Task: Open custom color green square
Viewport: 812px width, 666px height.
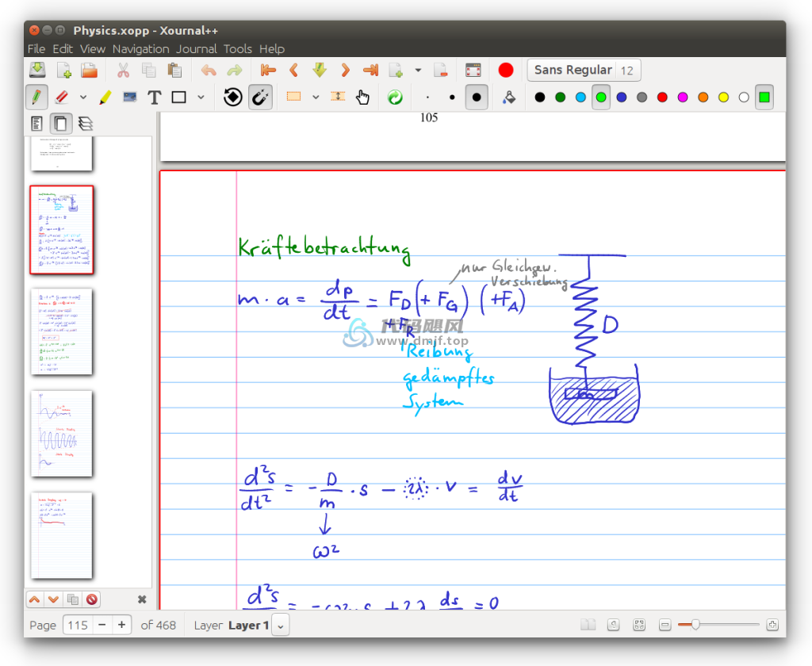Action: coord(764,98)
